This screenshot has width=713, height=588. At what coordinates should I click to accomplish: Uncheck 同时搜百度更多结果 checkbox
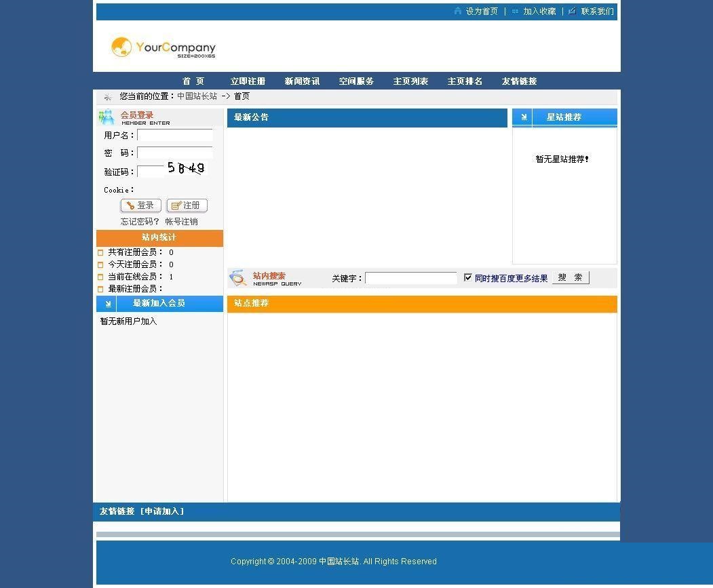point(468,277)
